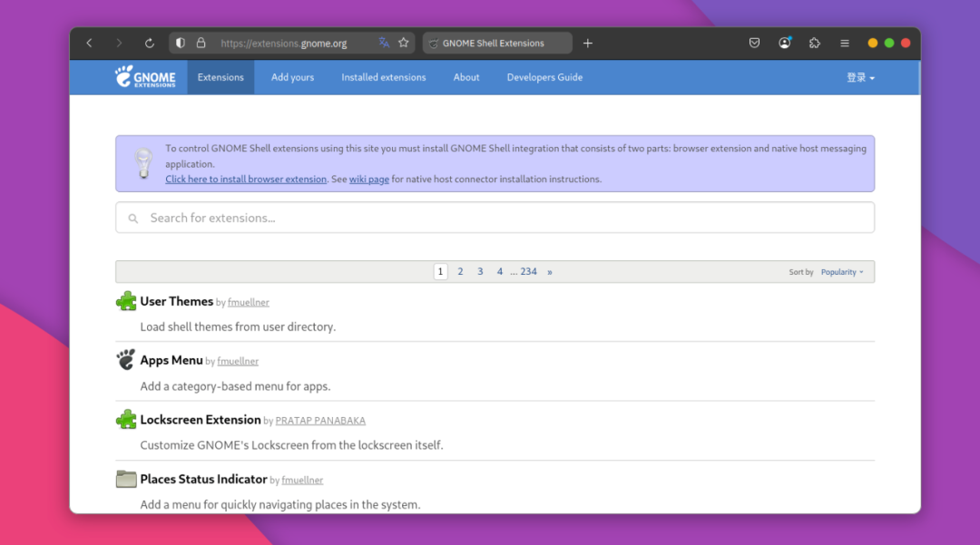The height and width of the screenshot is (545, 980).
Task: Open fmuellner author link beside Apps Menu
Action: pyautogui.click(x=238, y=361)
